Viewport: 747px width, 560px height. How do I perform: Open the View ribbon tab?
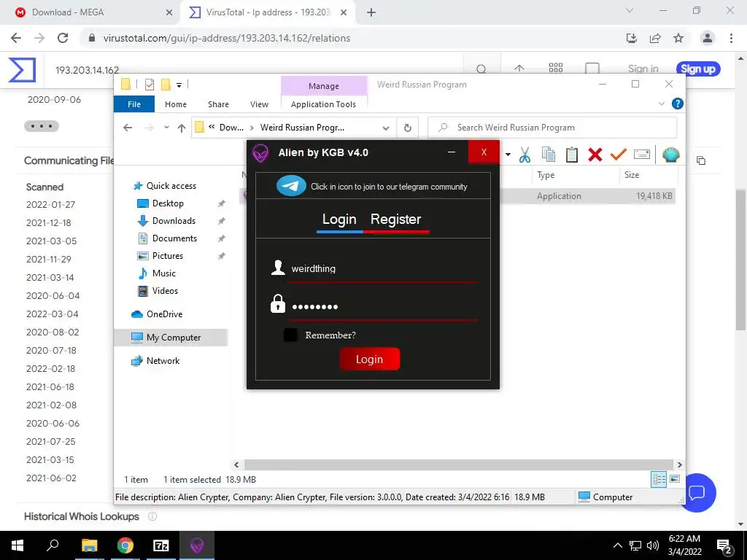(x=259, y=104)
